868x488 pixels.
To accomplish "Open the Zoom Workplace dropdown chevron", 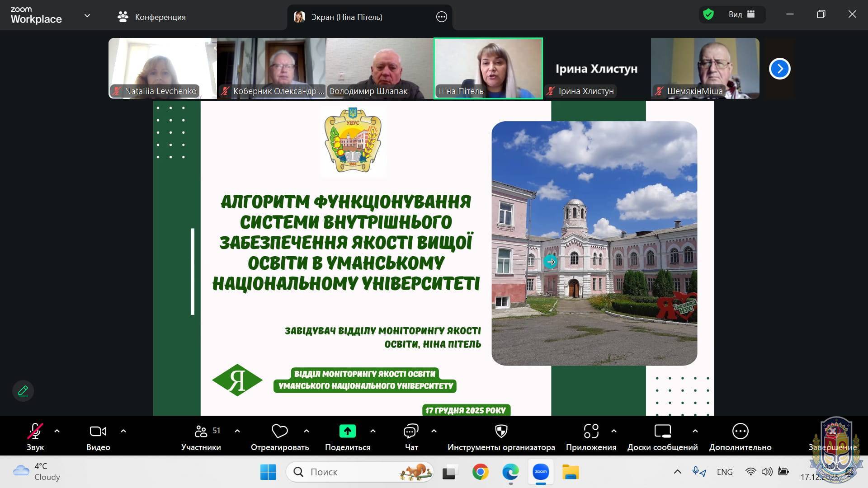I will (x=87, y=16).
